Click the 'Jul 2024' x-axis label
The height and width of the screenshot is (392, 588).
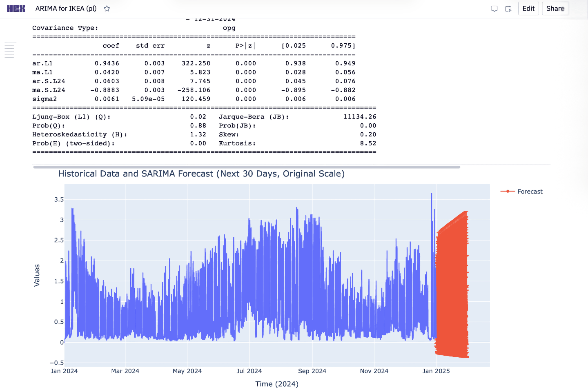tap(249, 371)
